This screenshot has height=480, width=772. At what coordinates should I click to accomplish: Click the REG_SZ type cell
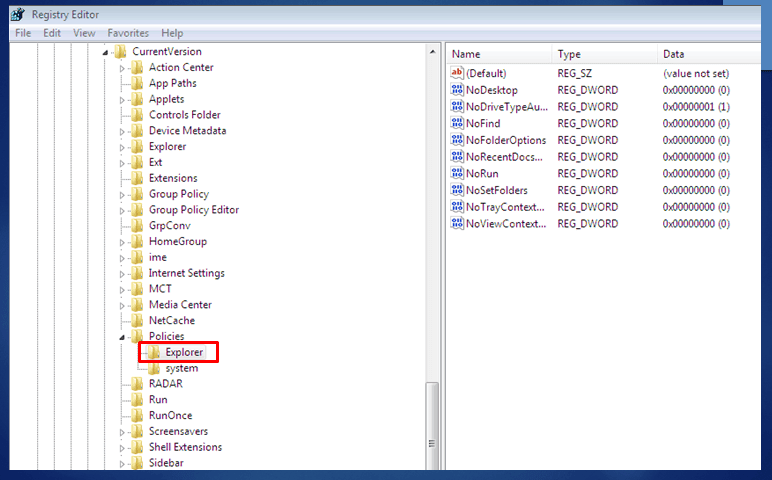point(575,73)
